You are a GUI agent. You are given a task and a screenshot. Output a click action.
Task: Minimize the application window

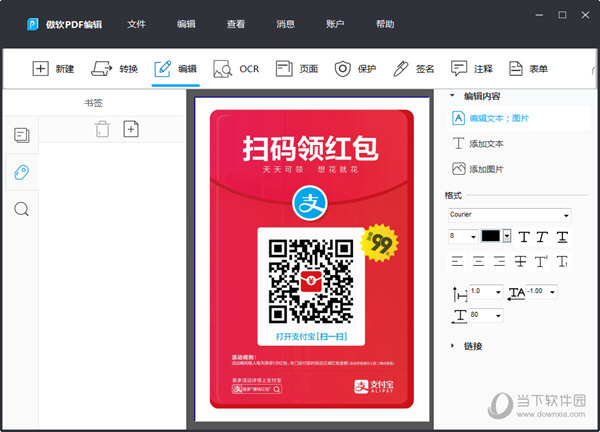click(540, 15)
